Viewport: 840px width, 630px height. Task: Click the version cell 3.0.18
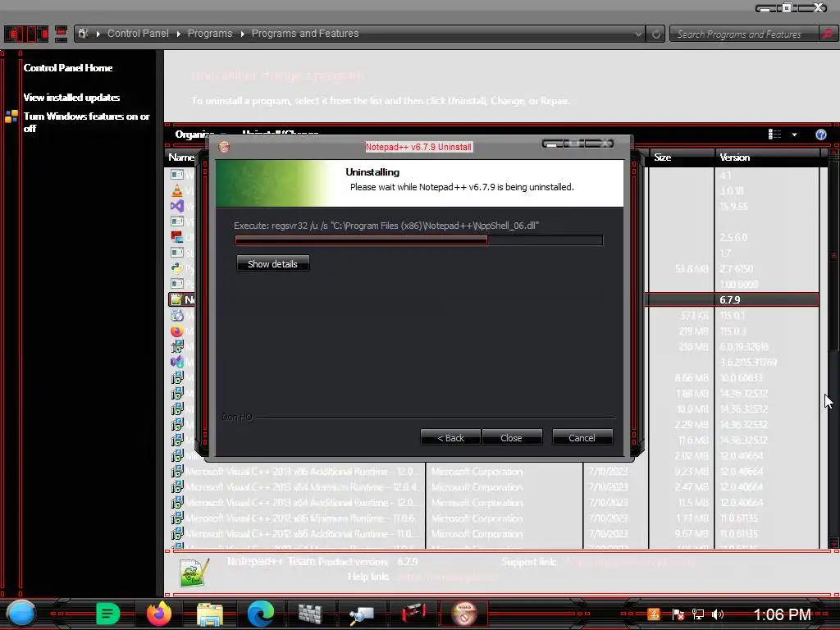click(731, 190)
